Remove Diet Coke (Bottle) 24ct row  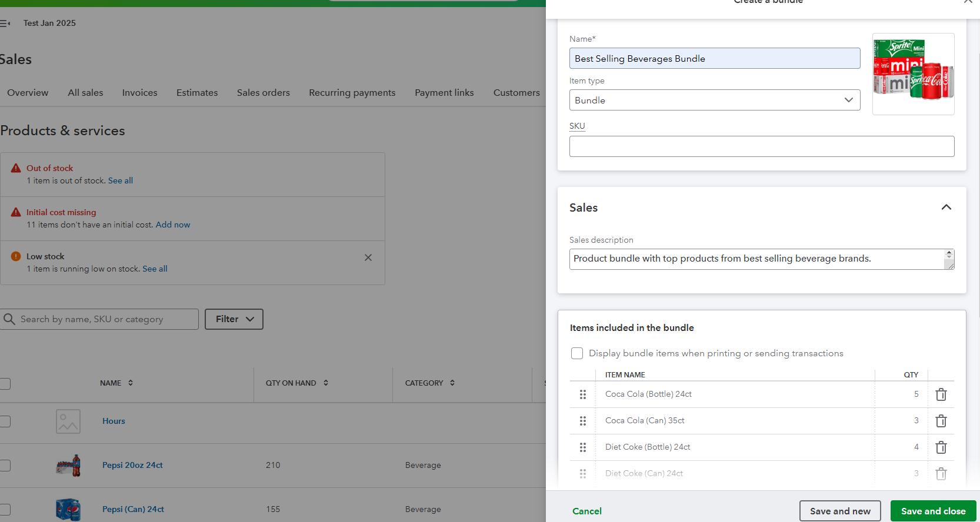click(941, 447)
